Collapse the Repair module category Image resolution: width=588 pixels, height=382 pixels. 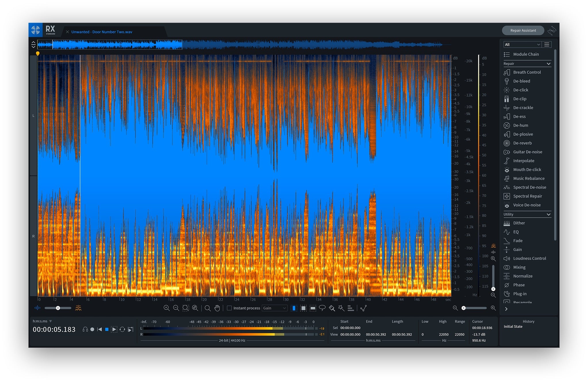tap(548, 64)
